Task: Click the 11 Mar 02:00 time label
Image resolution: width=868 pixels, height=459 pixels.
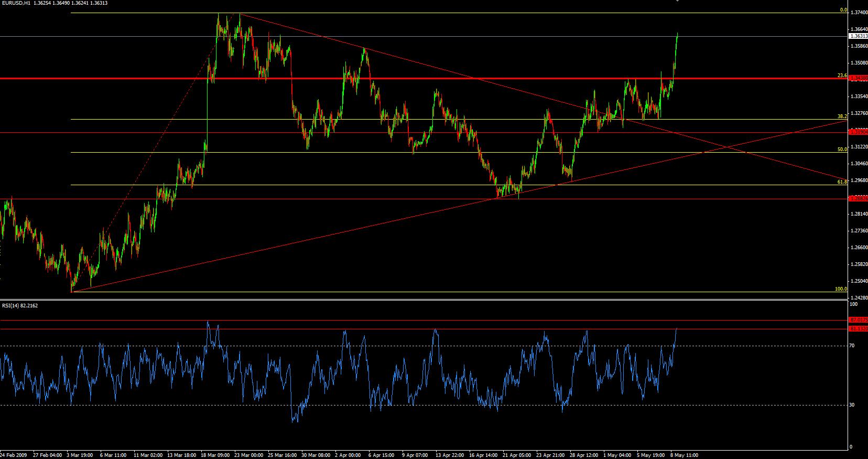Action: point(147,455)
